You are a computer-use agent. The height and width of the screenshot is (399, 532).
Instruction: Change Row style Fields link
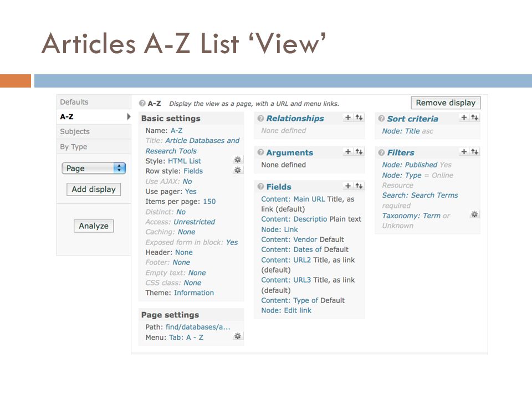(193, 171)
